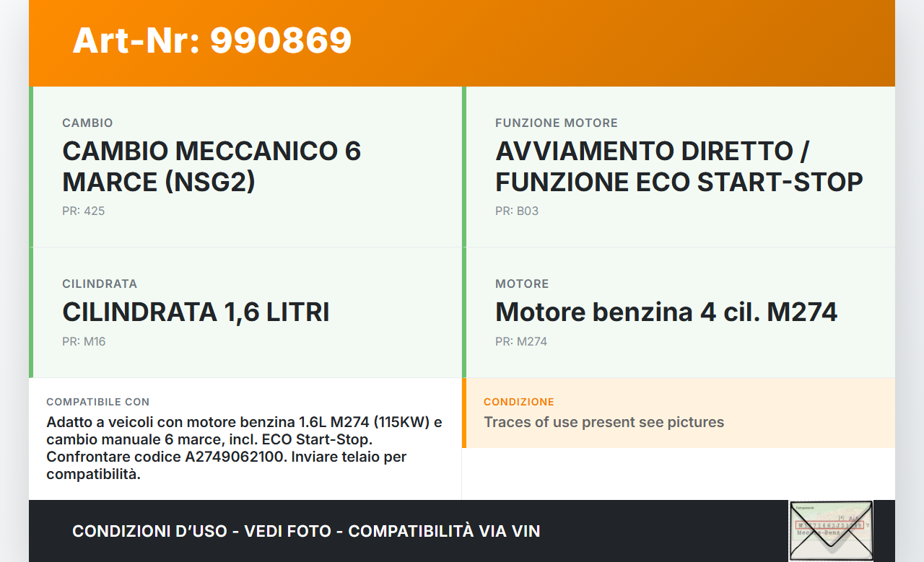Click the PR: B03 code label
Screen dimensions: 924x562
[517, 211]
